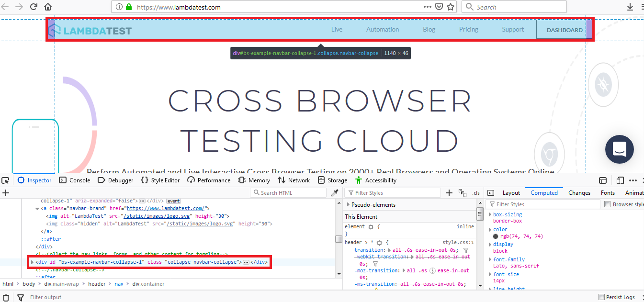Open the Fonts tab in sidebar

[x=608, y=192]
